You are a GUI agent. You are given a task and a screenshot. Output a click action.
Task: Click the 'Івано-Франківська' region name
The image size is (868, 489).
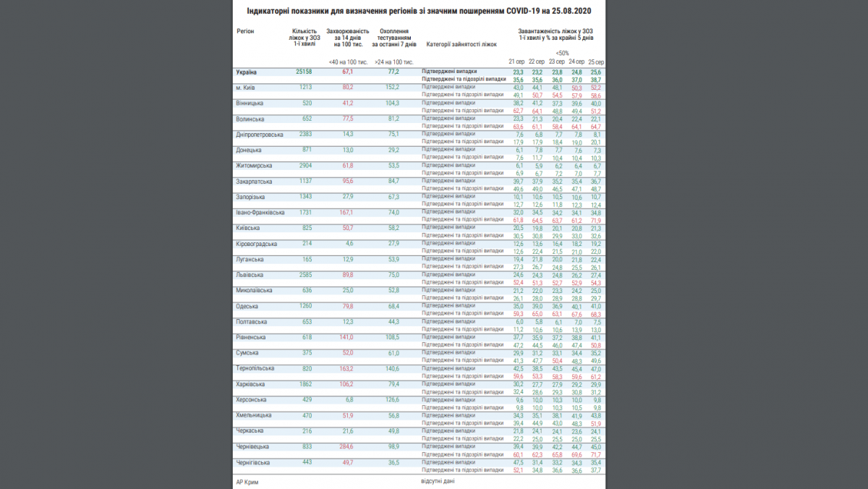coord(260,213)
